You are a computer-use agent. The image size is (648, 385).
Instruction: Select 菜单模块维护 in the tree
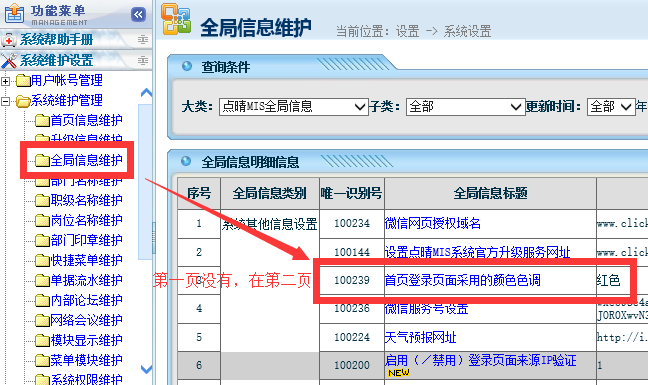click(x=86, y=360)
